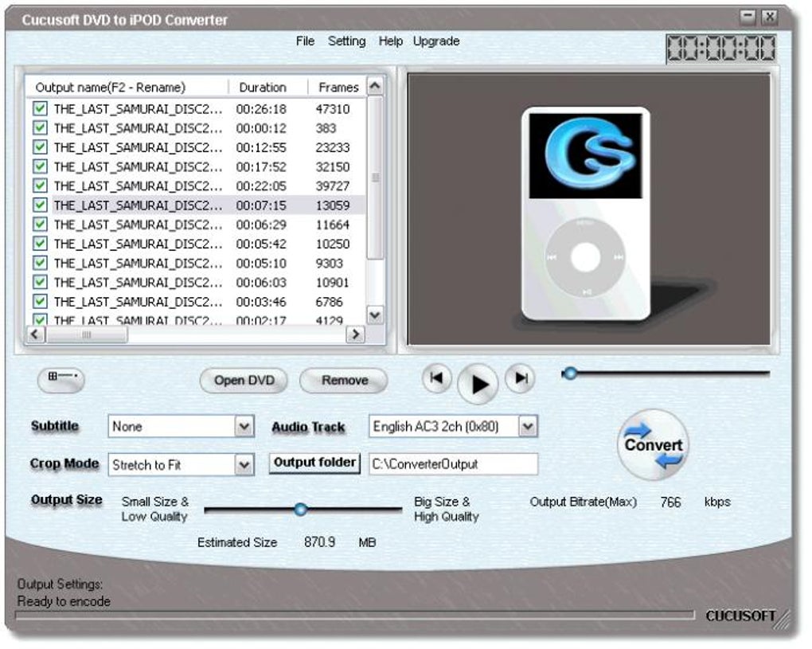Click the play button
Screen dimensions: 812x649
[478, 384]
